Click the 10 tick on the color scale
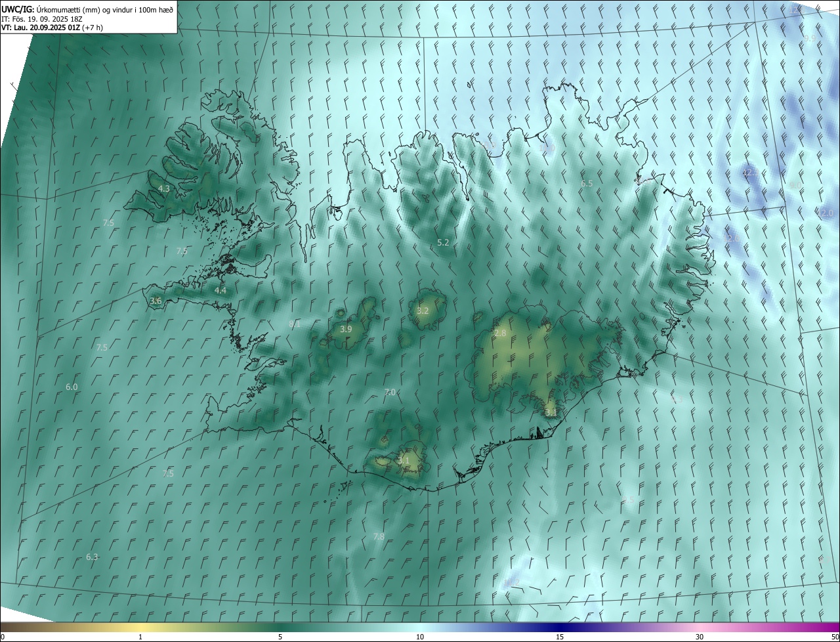 click(x=420, y=637)
